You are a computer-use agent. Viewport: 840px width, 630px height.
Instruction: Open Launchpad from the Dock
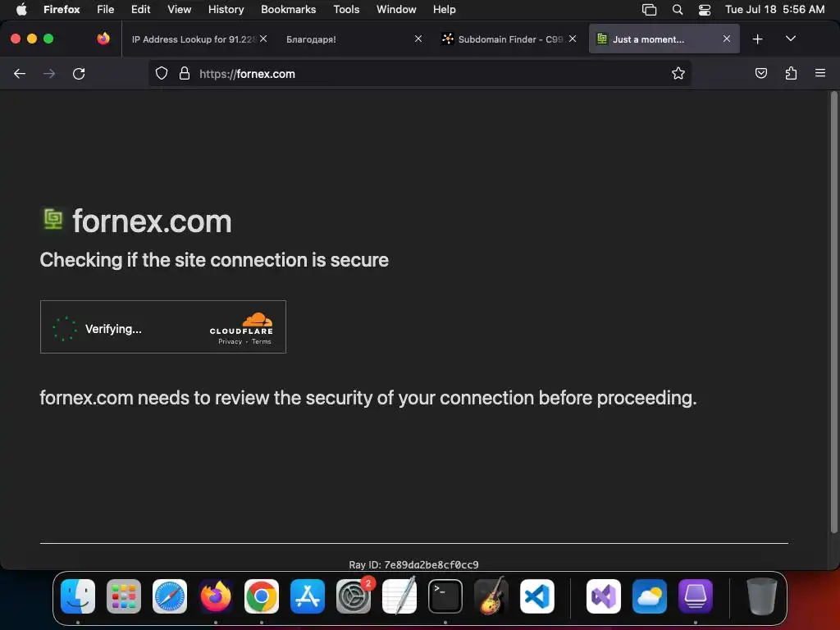point(124,596)
